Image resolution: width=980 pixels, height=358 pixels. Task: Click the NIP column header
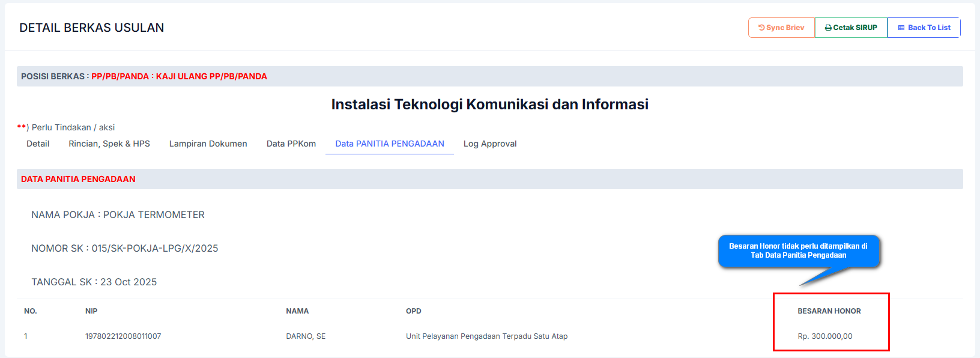tap(91, 311)
